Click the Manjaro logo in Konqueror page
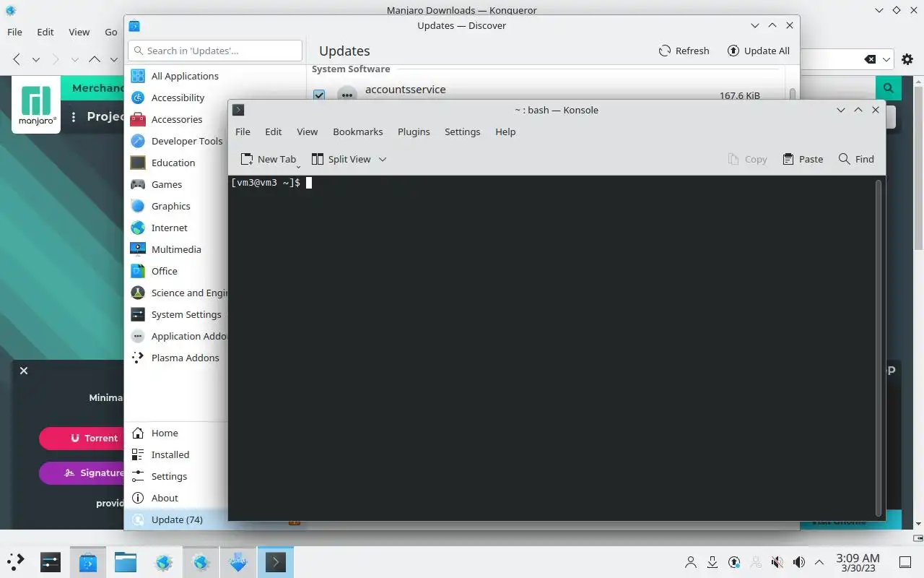The height and width of the screenshot is (578, 924). (36, 105)
